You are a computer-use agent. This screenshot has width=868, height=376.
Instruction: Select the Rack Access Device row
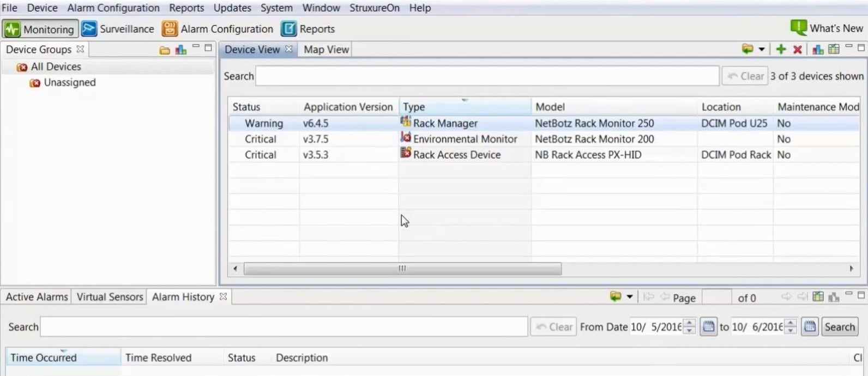click(544, 155)
